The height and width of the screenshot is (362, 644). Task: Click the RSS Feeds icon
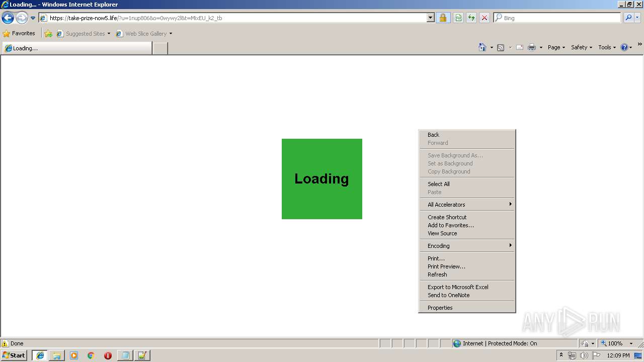(x=501, y=47)
